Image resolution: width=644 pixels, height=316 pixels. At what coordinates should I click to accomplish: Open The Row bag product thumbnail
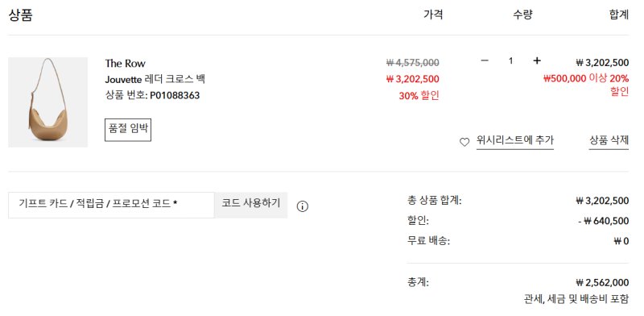point(47,102)
